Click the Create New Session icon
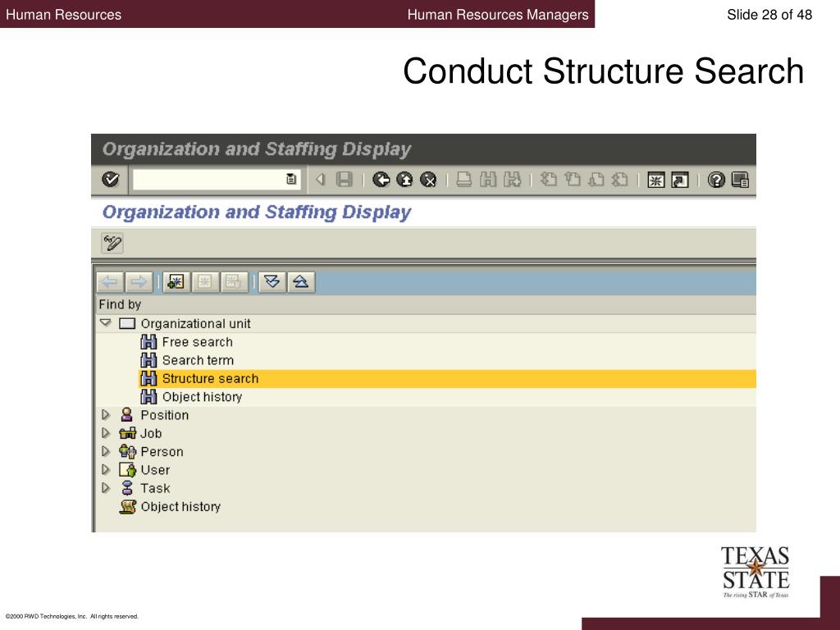The width and height of the screenshot is (840, 630). pos(655,180)
